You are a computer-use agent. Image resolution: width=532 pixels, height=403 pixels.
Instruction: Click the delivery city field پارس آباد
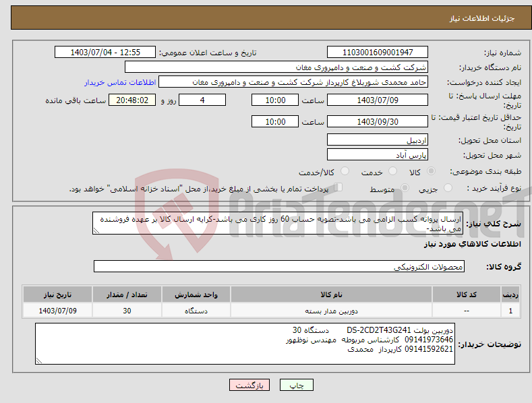point(378,155)
